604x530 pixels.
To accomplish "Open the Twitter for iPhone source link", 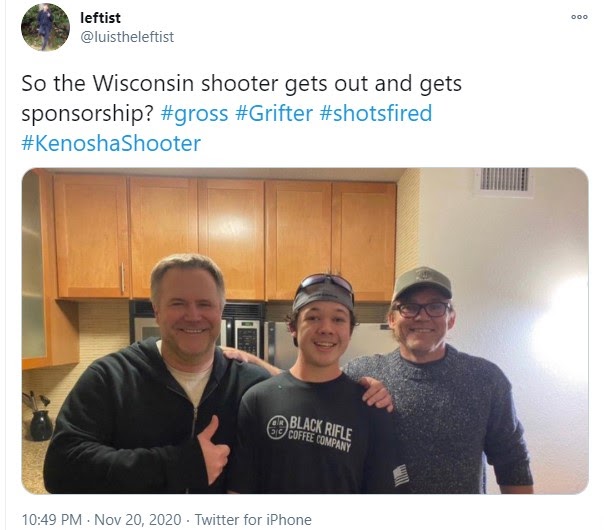I will pos(253,520).
